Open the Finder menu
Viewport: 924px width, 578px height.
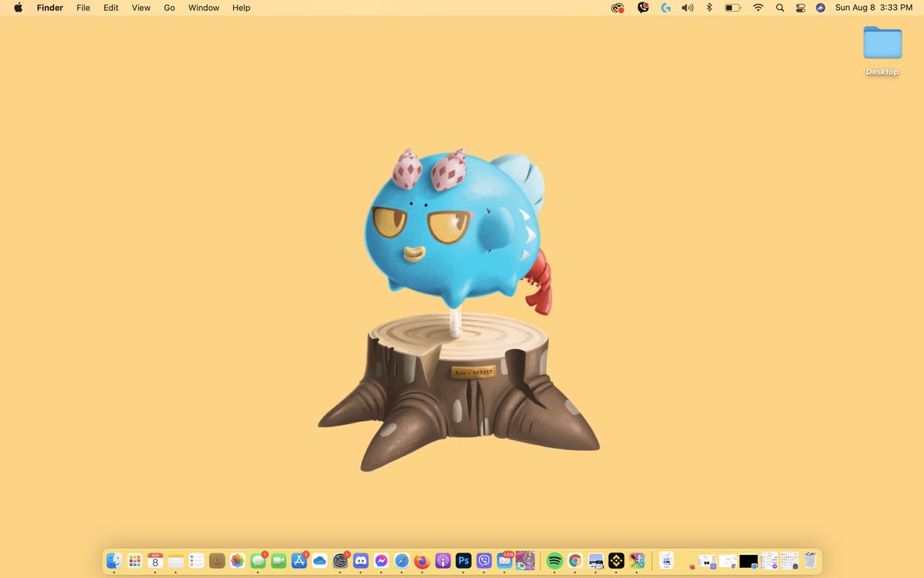coord(50,8)
